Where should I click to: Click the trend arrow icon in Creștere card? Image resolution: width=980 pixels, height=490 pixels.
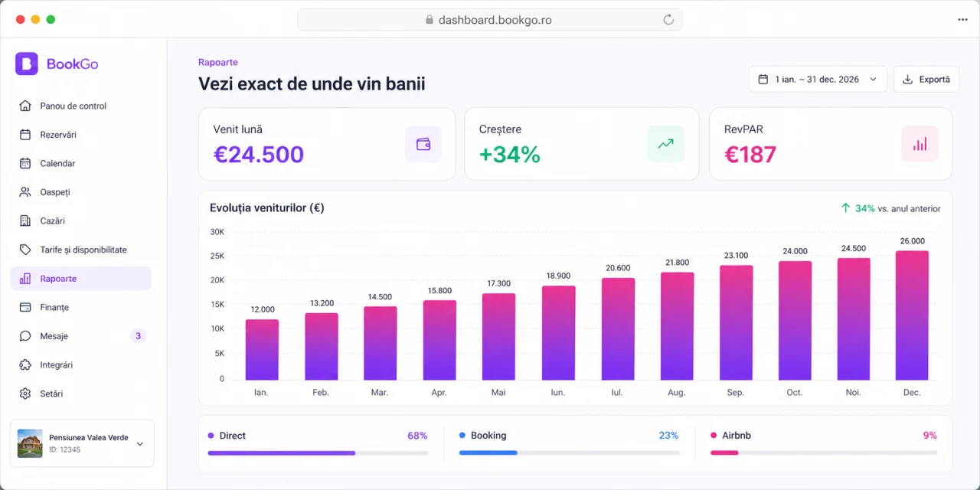click(665, 144)
